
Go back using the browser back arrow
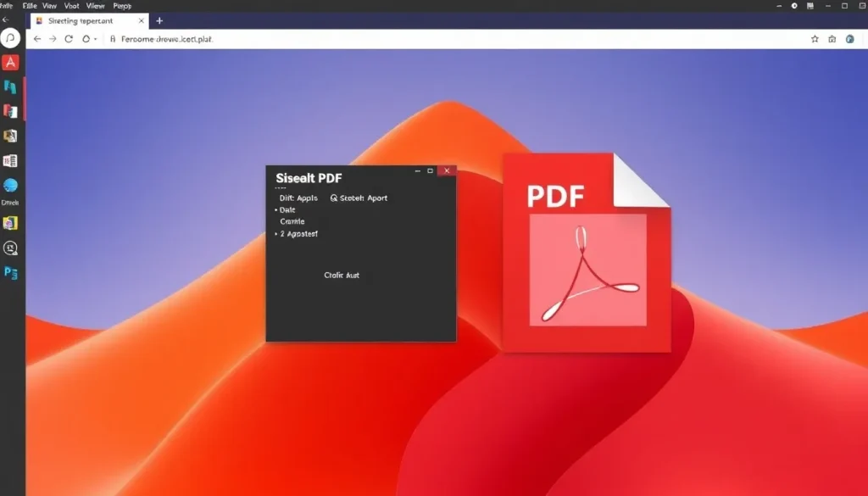click(37, 39)
